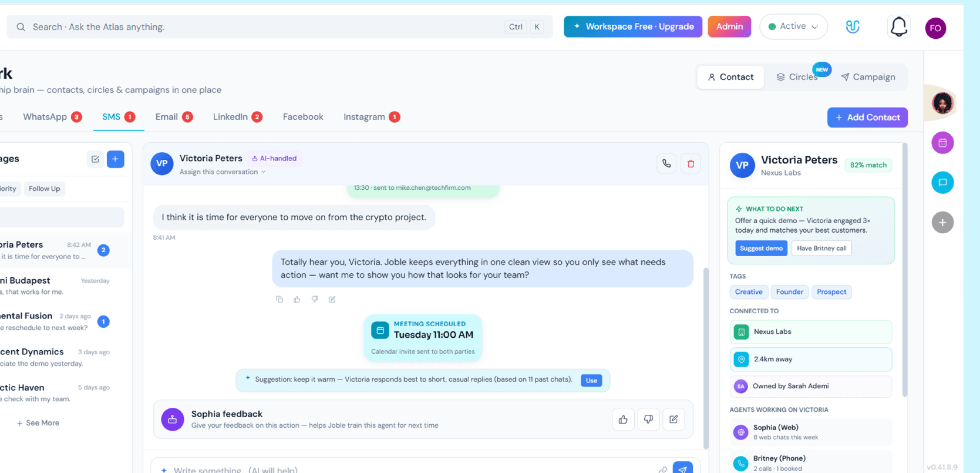Click the search magnifier icon
Image resolution: width=980 pixels, height=473 pixels.
click(x=21, y=27)
